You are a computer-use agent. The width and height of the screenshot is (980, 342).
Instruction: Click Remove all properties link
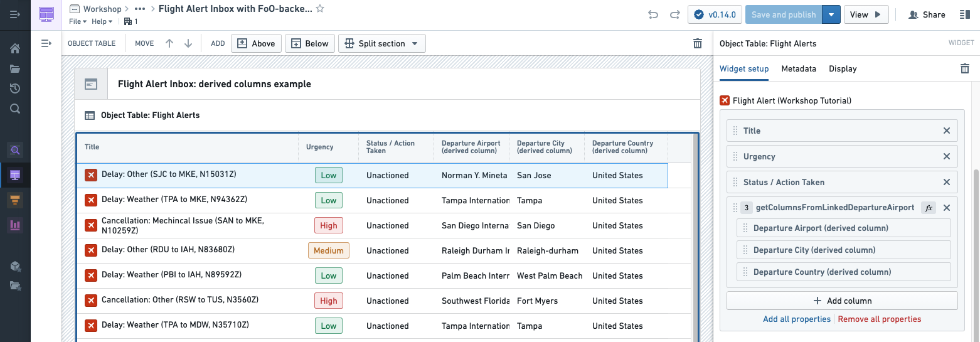pyautogui.click(x=880, y=319)
